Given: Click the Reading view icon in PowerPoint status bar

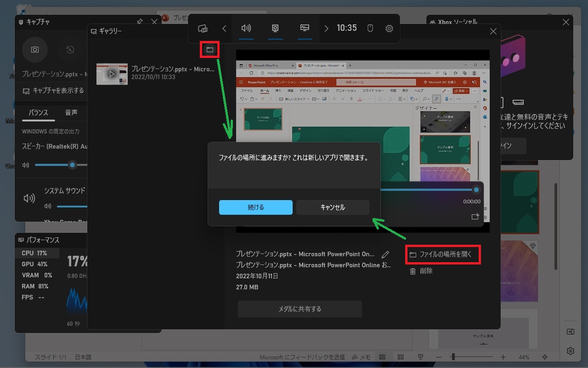Looking at the screenshot, I should 420,357.
